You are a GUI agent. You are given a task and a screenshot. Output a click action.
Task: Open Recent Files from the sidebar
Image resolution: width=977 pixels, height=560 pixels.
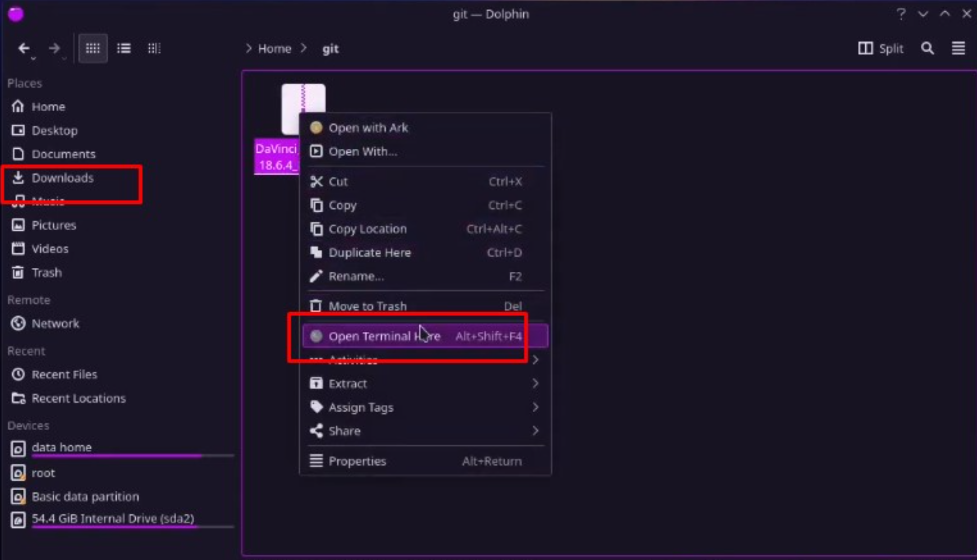[64, 374]
